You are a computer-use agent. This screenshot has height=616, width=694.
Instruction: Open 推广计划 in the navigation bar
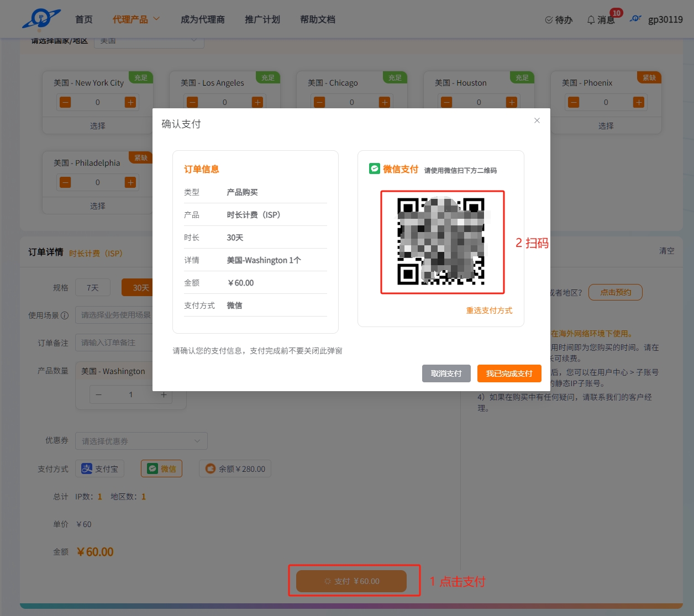coord(262,19)
